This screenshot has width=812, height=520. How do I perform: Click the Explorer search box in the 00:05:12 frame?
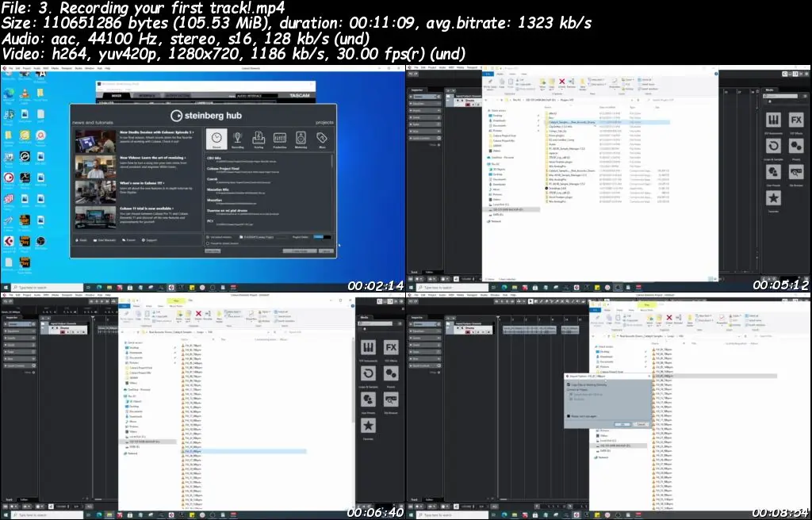680,99
